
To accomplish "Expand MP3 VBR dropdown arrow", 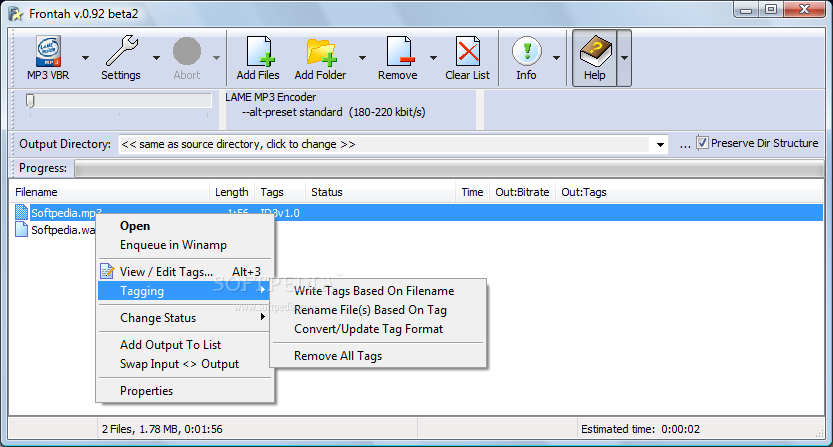I will [86, 57].
